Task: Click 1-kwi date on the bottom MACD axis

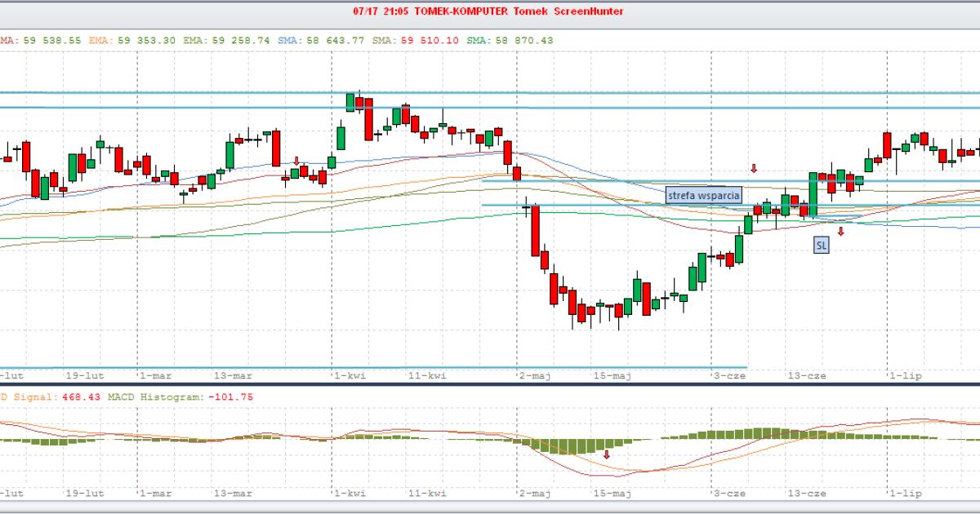Action: click(x=349, y=494)
